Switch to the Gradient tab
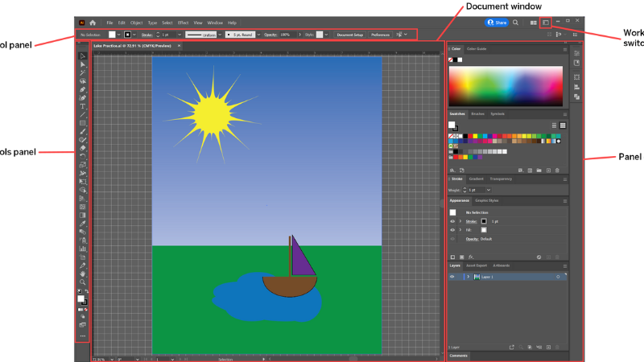The height and width of the screenshot is (362, 644). click(476, 179)
